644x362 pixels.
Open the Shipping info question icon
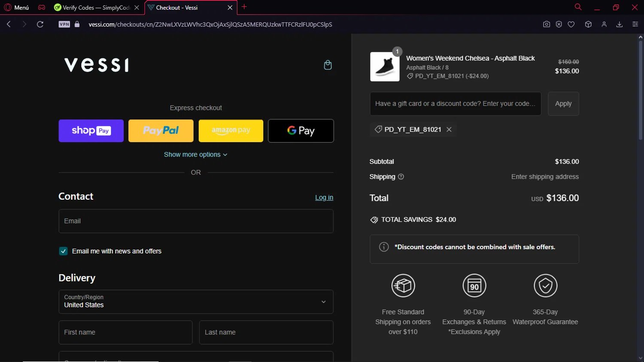click(x=401, y=176)
